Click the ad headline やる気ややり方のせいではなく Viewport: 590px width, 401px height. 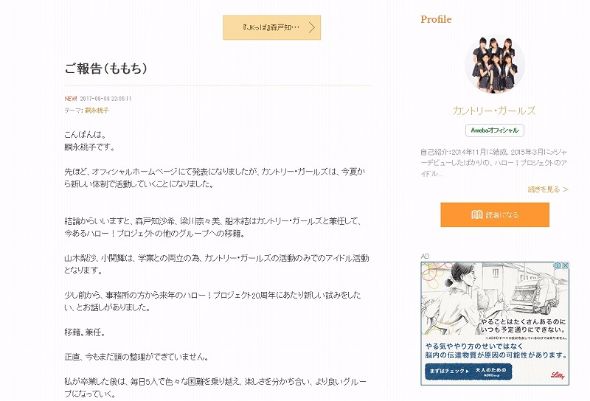click(x=474, y=346)
